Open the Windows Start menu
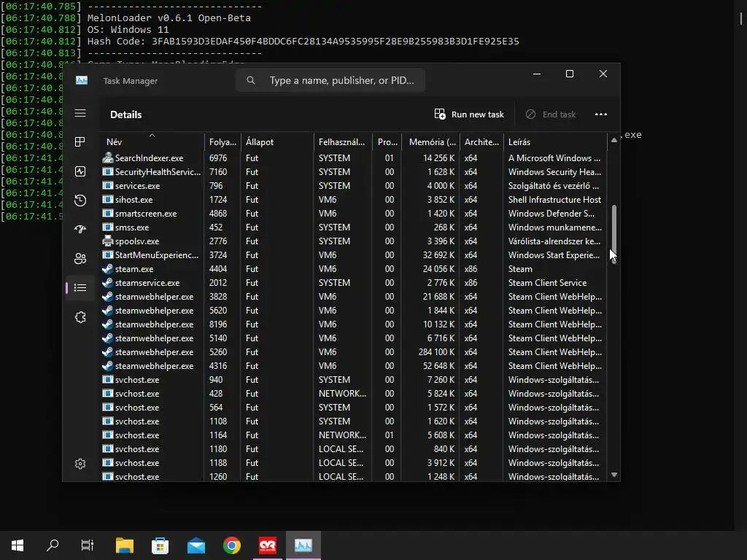The width and height of the screenshot is (747, 560). click(18, 545)
